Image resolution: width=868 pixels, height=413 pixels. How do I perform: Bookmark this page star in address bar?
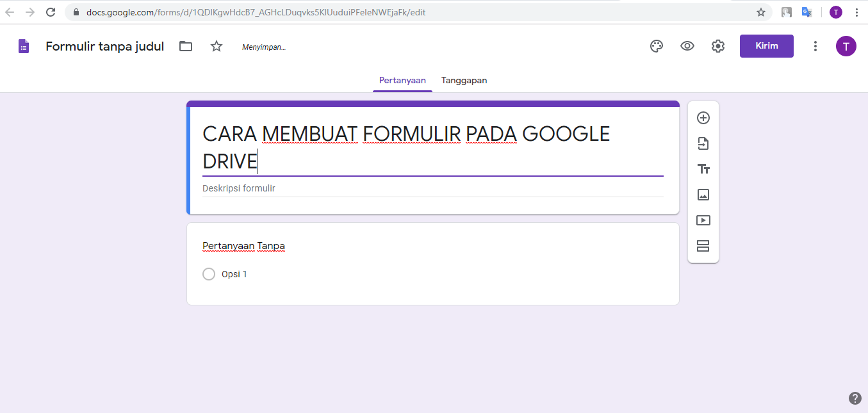761,12
